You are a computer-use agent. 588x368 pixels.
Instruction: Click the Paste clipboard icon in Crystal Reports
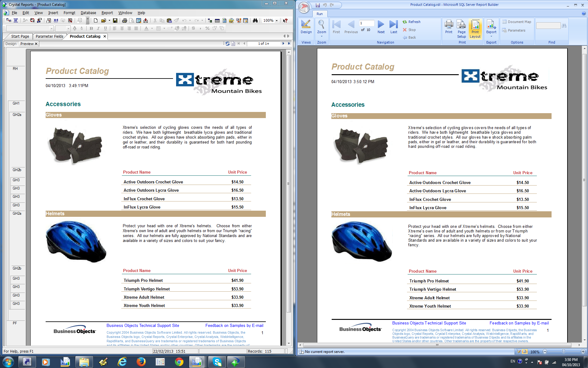coord(169,21)
